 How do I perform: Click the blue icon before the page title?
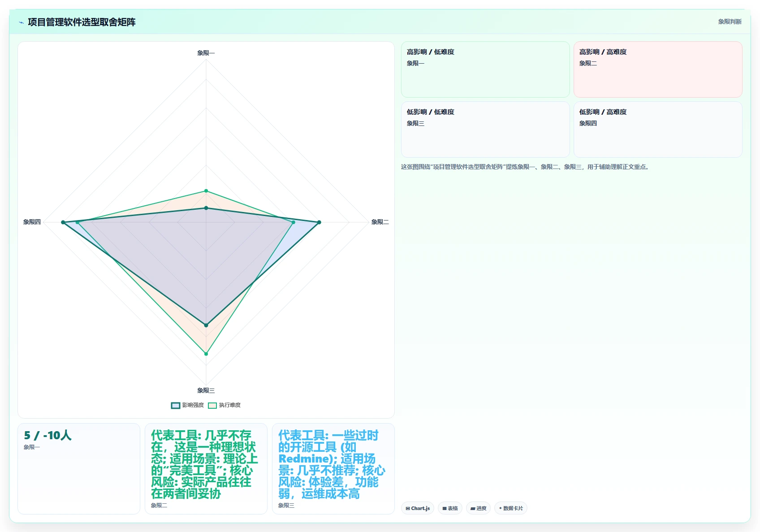(x=21, y=22)
